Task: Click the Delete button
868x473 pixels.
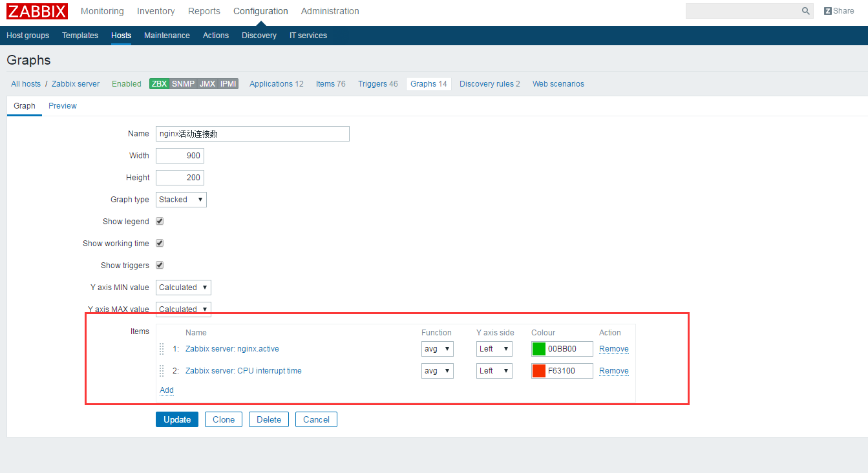Action: 269,419
